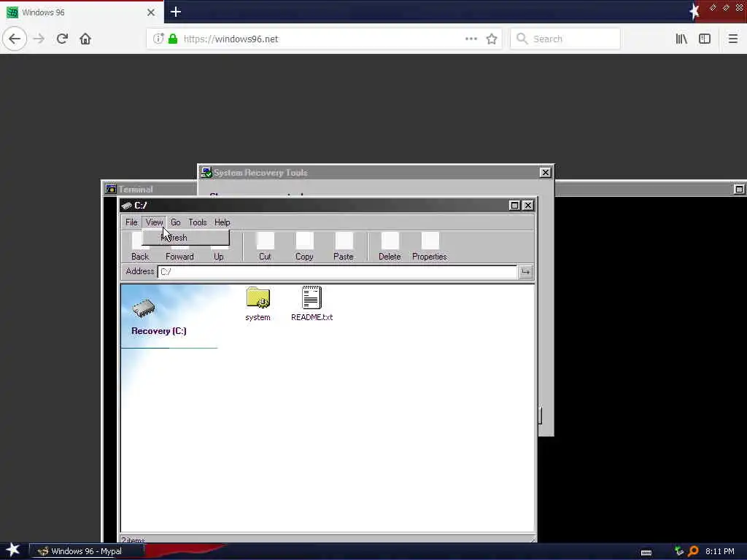
Task: Toggle the browser sidebar view
Action: coord(705,39)
